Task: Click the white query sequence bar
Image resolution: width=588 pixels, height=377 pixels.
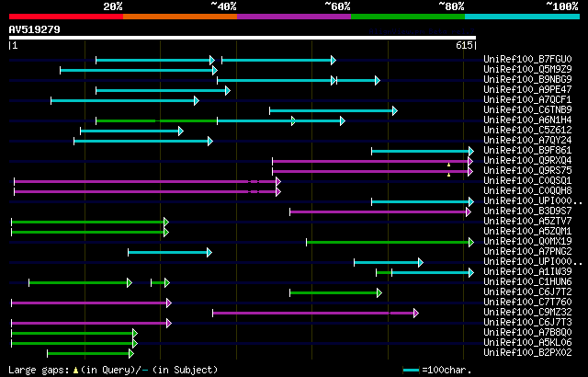Action: [x=243, y=38]
